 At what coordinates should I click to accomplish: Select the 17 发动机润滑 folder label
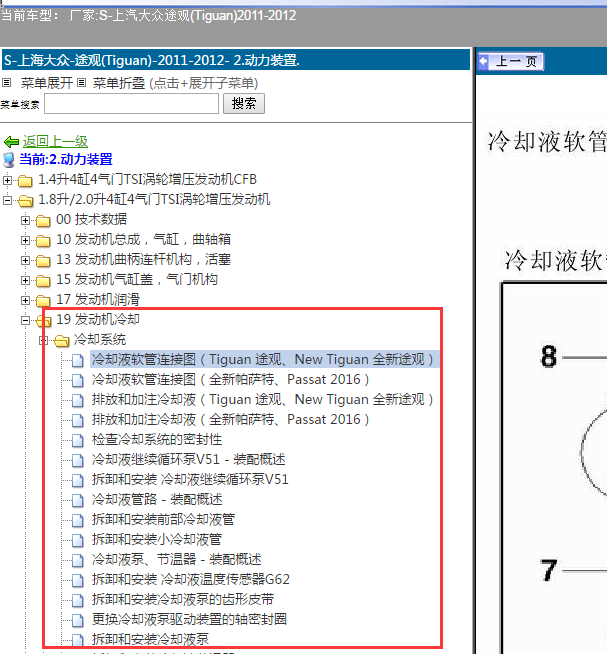[x=98, y=300]
